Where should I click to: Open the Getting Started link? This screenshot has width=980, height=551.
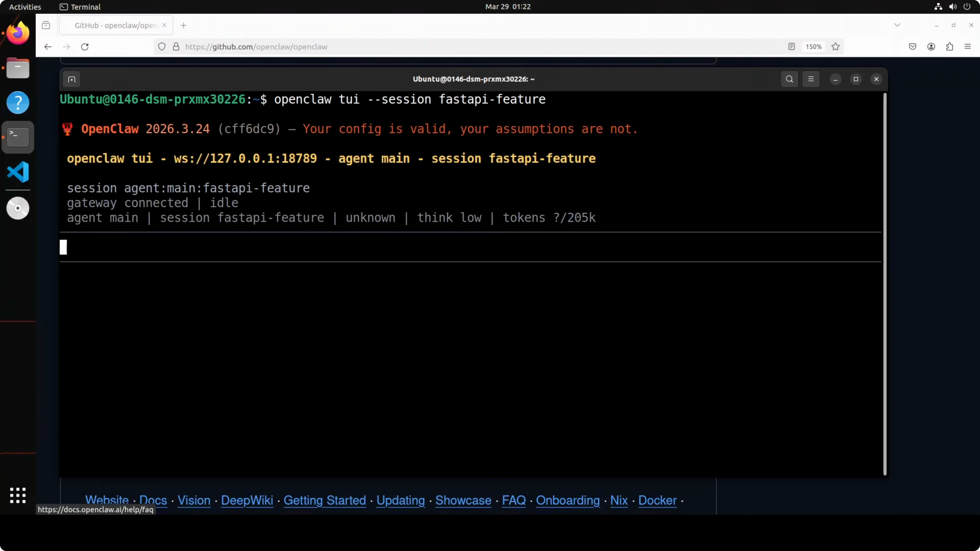(325, 500)
